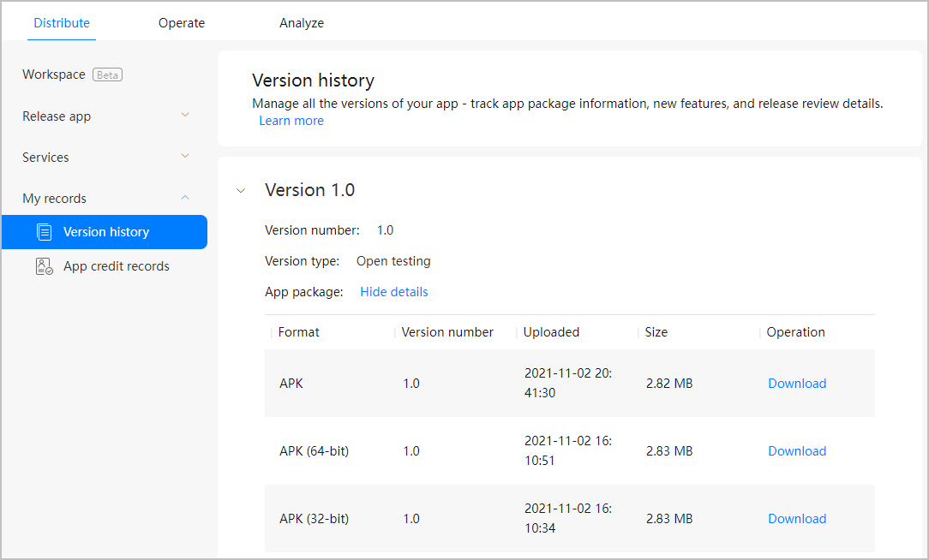This screenshot has width=929, height=560.
Task: Expand the Services menu chevron
Action: [x=185, y=157]
